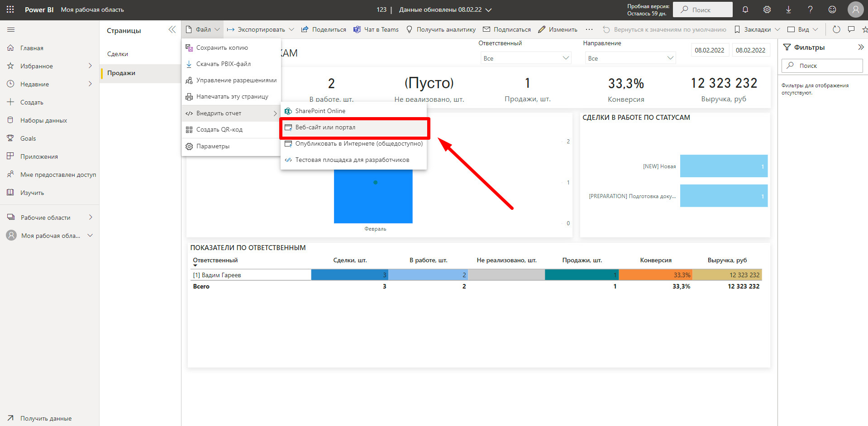
Task: Click the blue Февраль chart bar
Action: pos(373,199)
